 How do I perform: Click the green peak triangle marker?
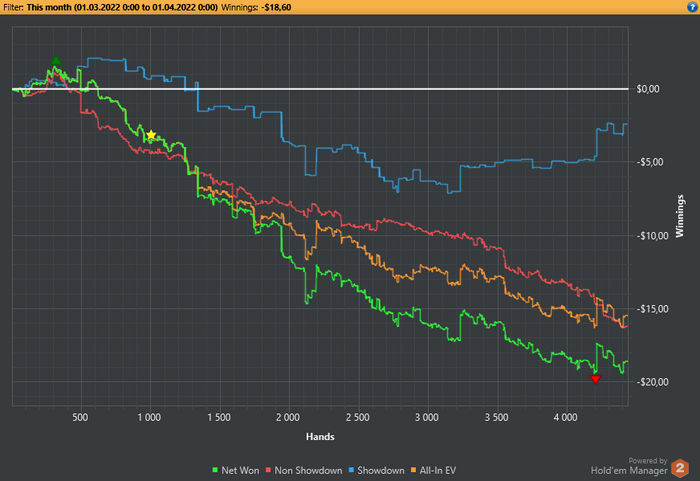click(x=55, y=60)
